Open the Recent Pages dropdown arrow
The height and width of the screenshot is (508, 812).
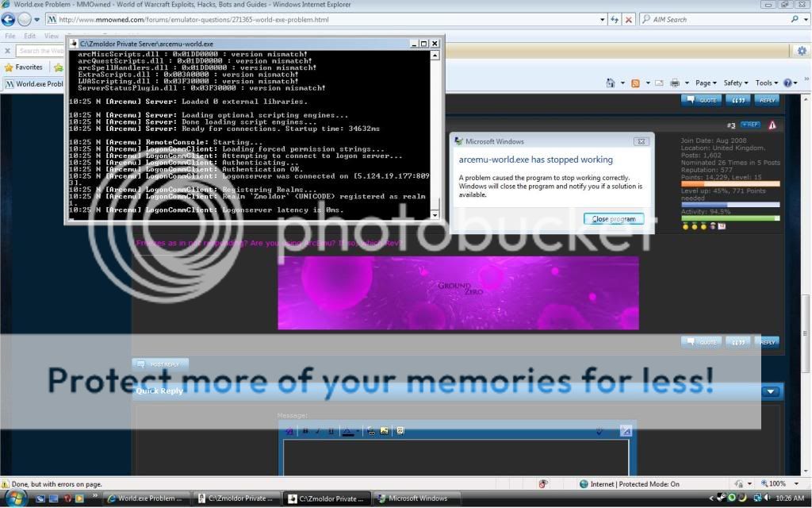pyautogui.click(x=36, y=20)
